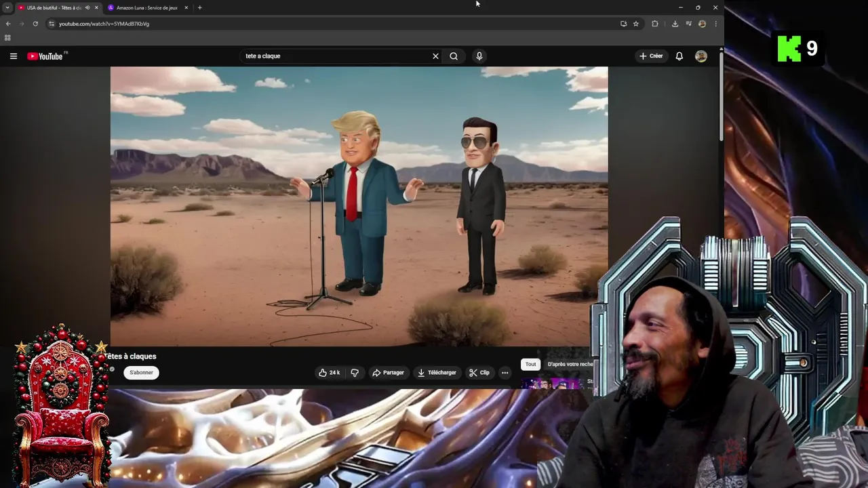Screen dimensions: 868x488
Task: Close the Amazon Luna tab
Action: coord(186,7)
